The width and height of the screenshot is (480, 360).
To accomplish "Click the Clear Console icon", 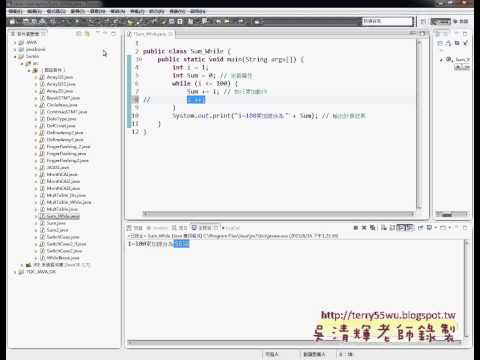I will click(384, 228).
